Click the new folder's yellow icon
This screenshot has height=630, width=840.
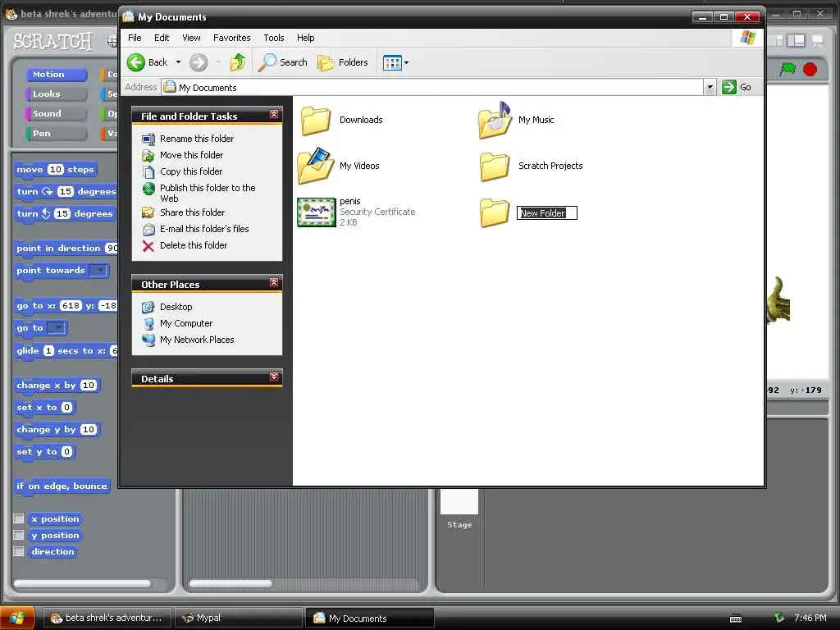point(495,212)
